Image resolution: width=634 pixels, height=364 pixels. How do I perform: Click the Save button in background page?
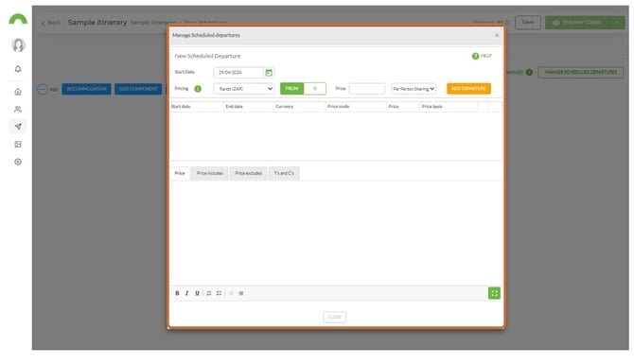click(528, 23)
